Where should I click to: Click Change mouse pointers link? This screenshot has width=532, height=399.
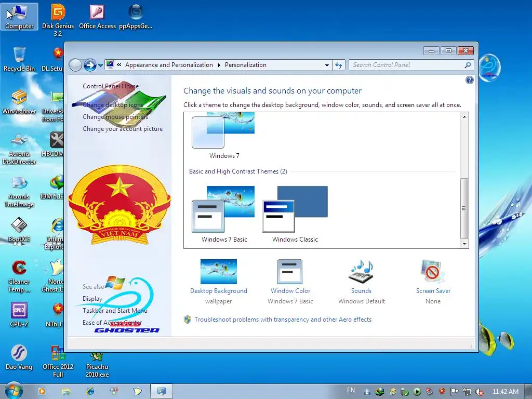115,117
